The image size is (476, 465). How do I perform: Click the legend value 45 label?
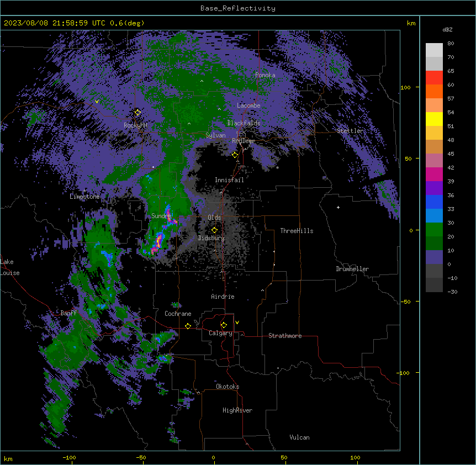(x=451, y=154)
